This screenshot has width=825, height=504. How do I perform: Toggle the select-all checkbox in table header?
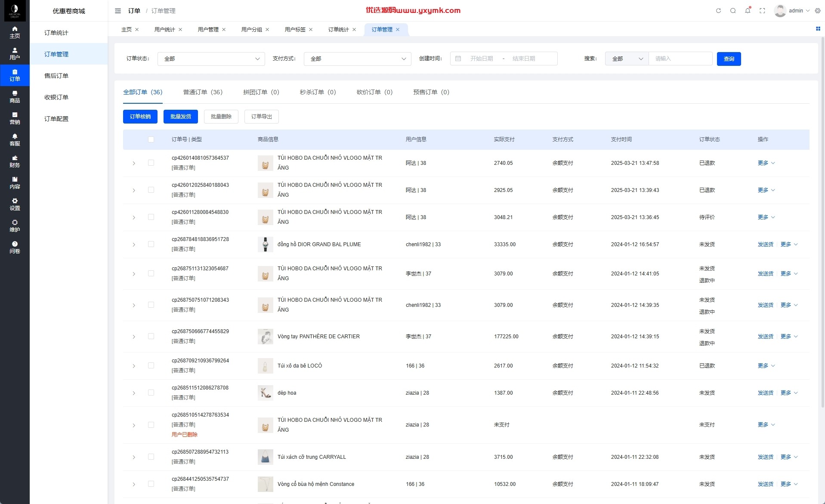151,139
